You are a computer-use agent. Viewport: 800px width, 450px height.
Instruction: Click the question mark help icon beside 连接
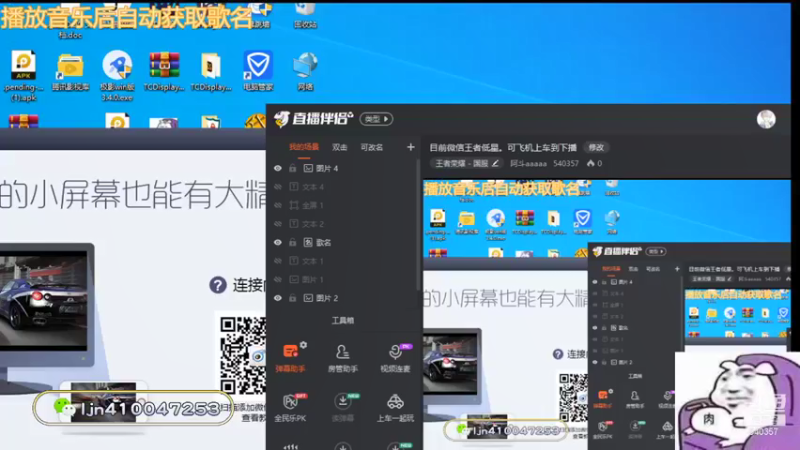(218, 285)
